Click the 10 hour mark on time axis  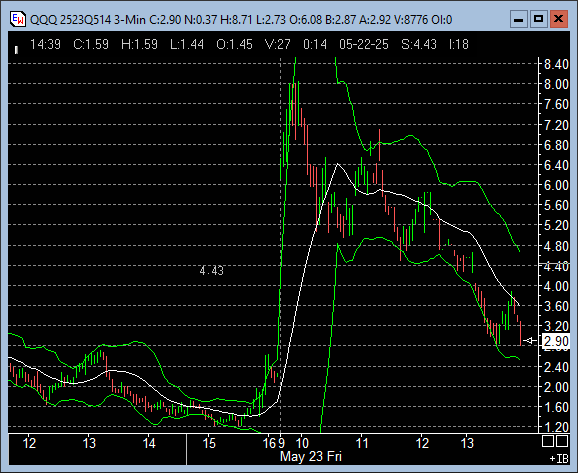point(302,443)
